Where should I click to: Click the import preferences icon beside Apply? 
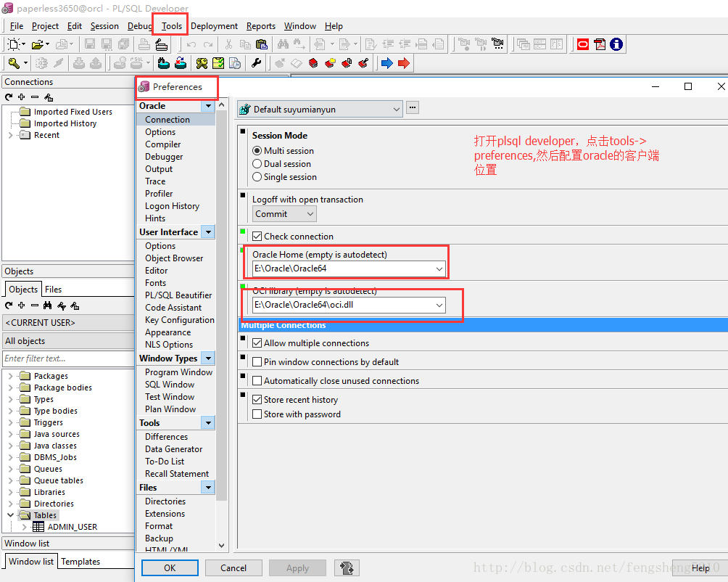click(x=347, y=567)
